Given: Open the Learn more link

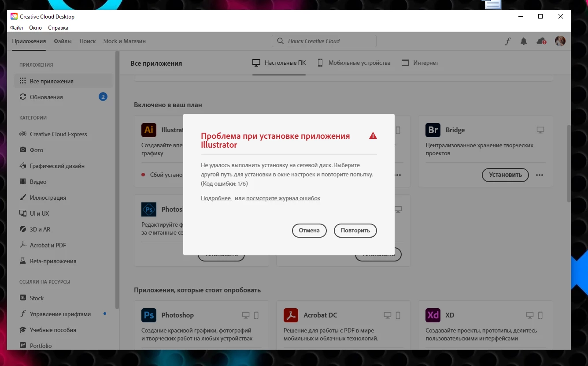Looking at the screenshot, I should click(216, 198).
